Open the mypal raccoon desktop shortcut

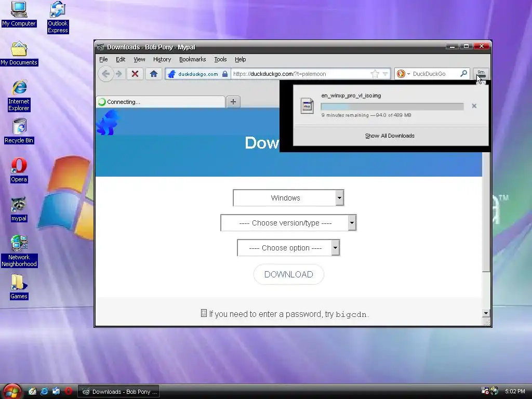[x=19, y=209]
